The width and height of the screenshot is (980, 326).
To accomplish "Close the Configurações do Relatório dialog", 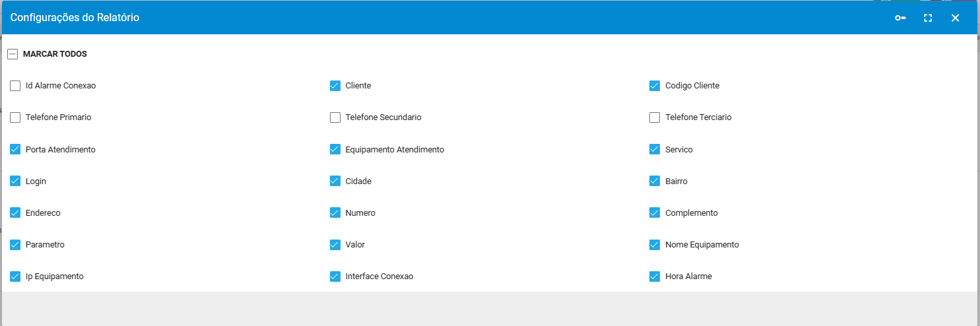I will click(x=955, y=18).
